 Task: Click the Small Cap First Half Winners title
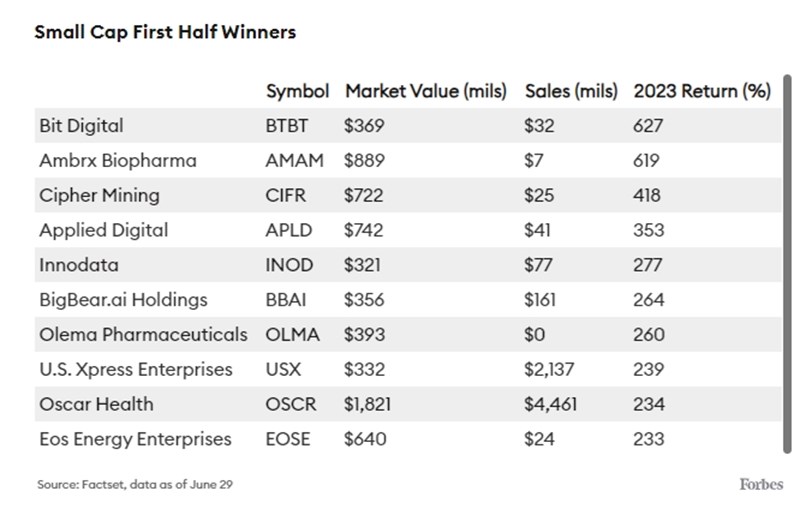165,32
